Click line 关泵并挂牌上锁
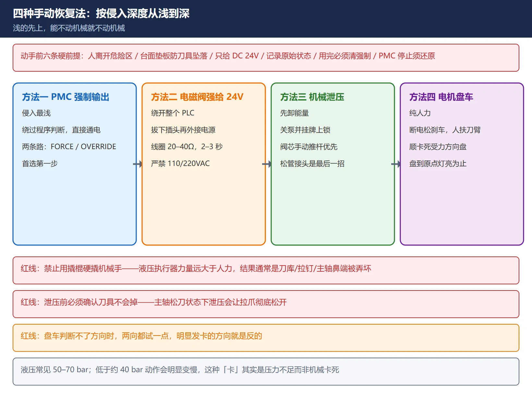 (305, 130)
